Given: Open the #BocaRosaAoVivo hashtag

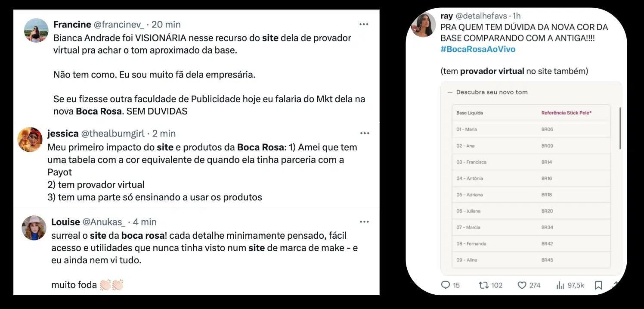Looking at the screenshot, I should click(478, 49).
